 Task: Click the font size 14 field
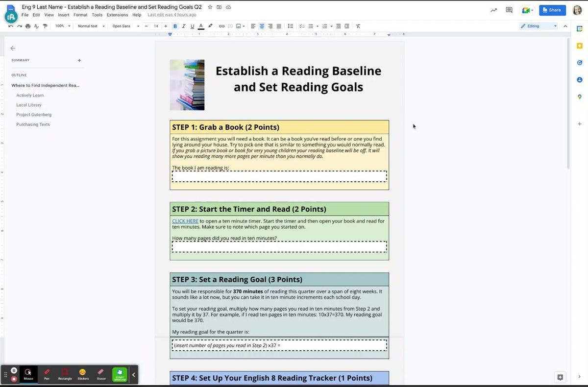(156, 26)
